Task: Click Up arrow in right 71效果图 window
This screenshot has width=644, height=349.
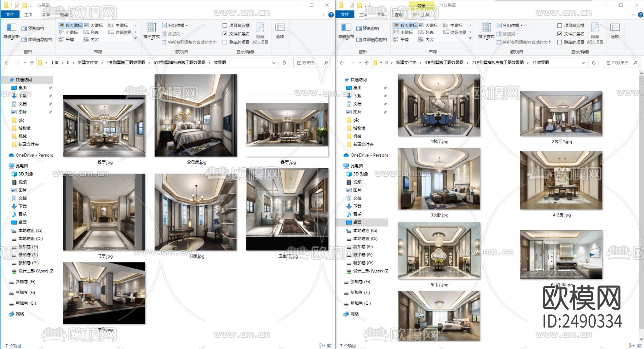Action: click(367, 63)
